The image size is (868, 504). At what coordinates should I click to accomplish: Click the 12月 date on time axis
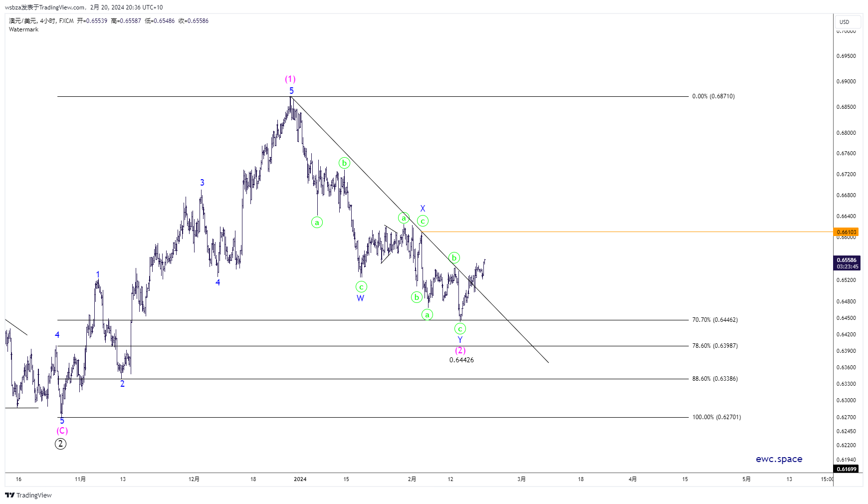coord(194,479)
